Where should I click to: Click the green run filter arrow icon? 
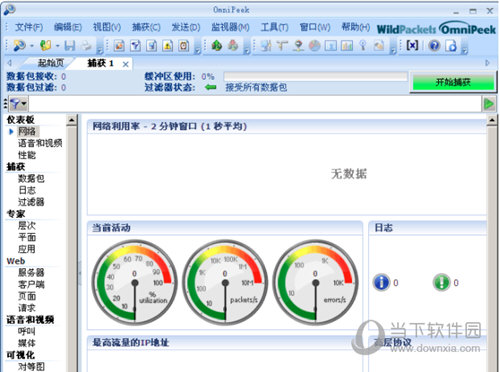(489, 104)
